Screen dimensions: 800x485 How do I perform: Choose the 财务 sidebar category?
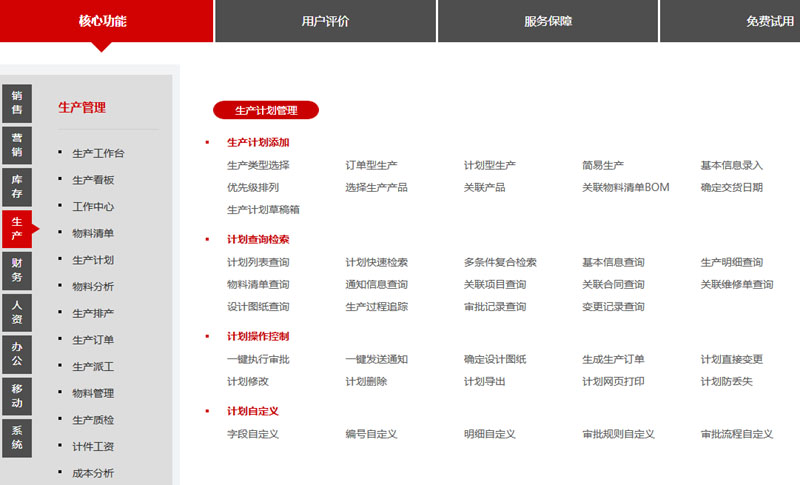[x=17, y=270]
